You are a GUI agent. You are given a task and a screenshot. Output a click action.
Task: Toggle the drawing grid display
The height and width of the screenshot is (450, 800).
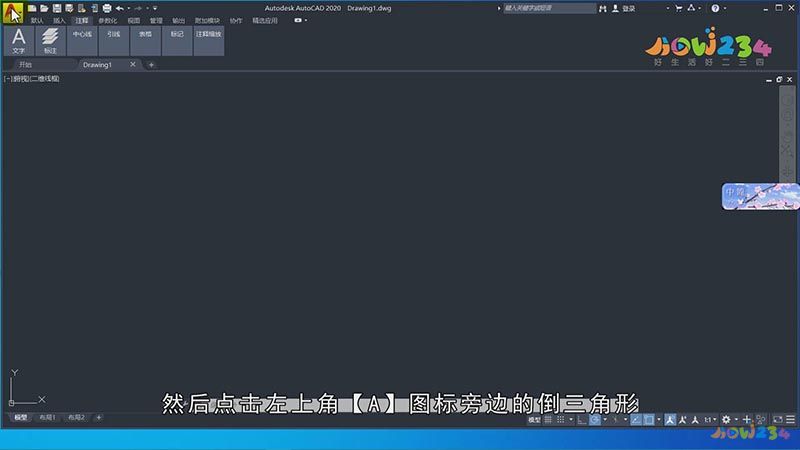548,419
